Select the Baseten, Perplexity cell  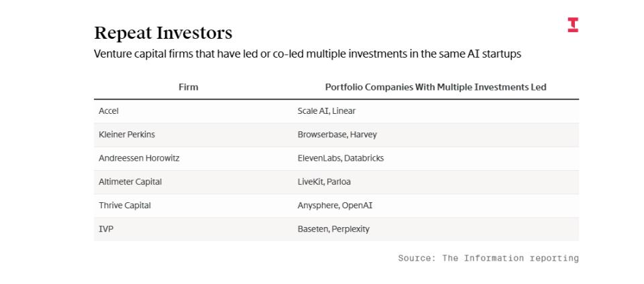coord(333,229)
